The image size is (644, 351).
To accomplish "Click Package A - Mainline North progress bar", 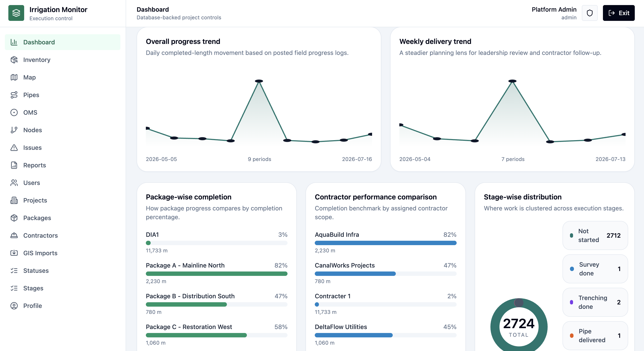I will pyautogui.click(x=217, y=274).
